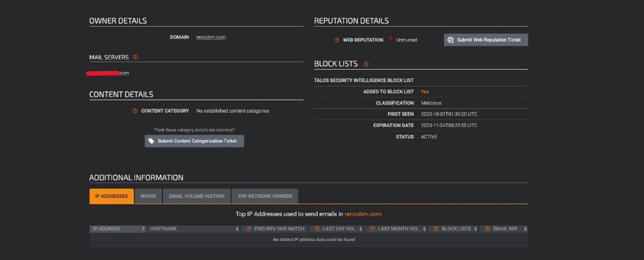Viewport: 644px width, 260px height.
Task: Follow orange renzobm.com link above the table
Action: click(x=363, y=214)
